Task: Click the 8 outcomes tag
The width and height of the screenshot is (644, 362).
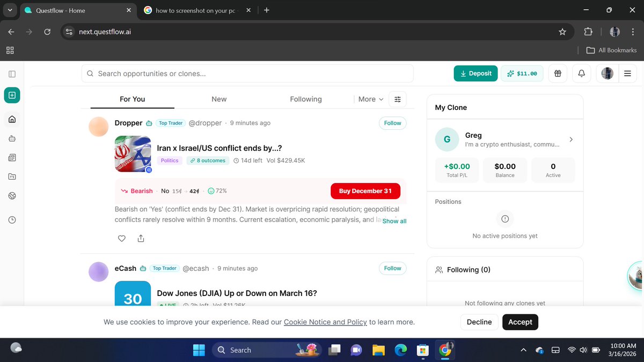Action: coord(208,160)
